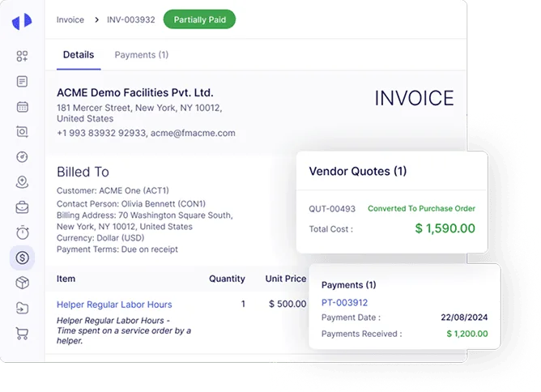
Task: Open the calendar sidebar icon
Action: tap(22, 107)
